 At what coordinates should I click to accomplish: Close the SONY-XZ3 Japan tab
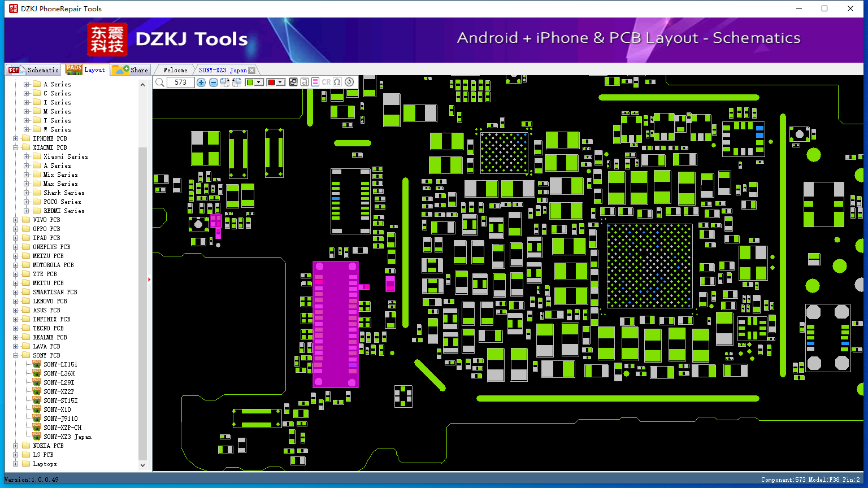(x=252, y=70)
